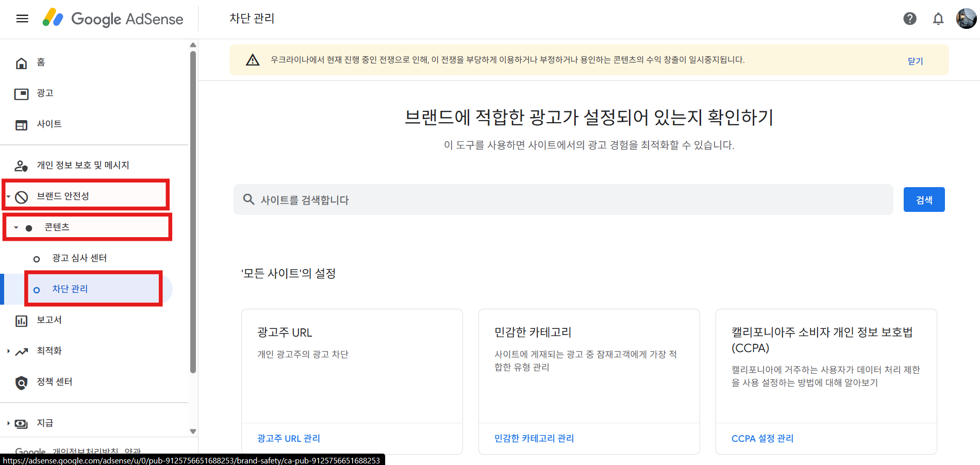Open the CCPA 설정 관리 link
The image size is (980, 465).
762,438
